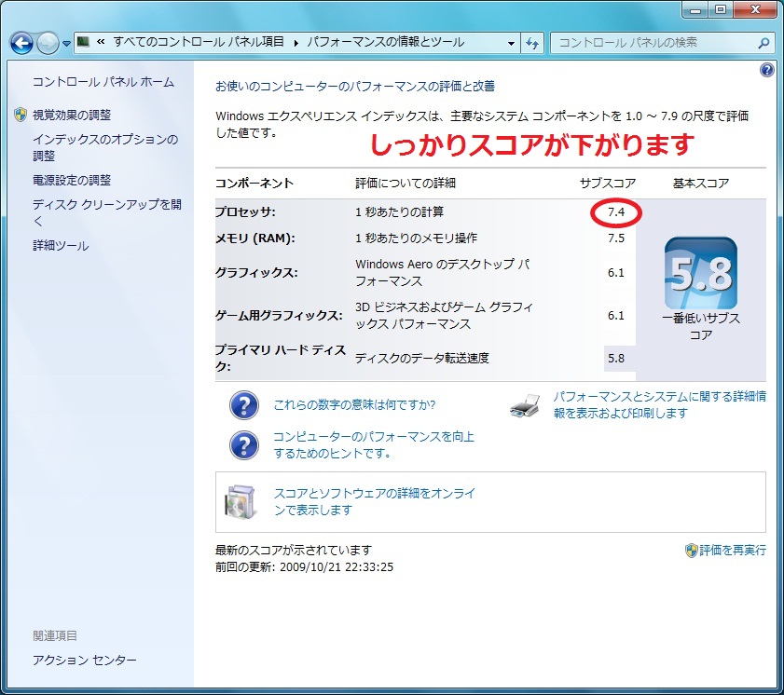Open 視覚効果の調整 in the sidebar
Image resolution: width=784 pixels, height=695 pixels.
(71, 115)
